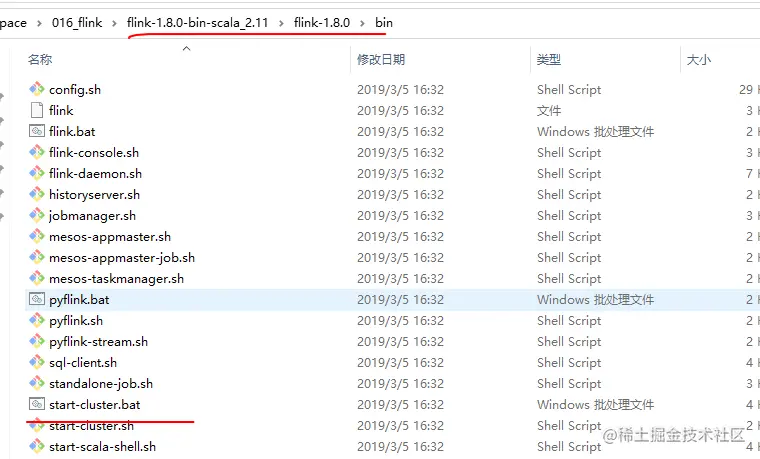The height and width of the screenshot is (459, 760).
Task: Click the pyflink-stream.sh file icon
Action: [37, 341]
